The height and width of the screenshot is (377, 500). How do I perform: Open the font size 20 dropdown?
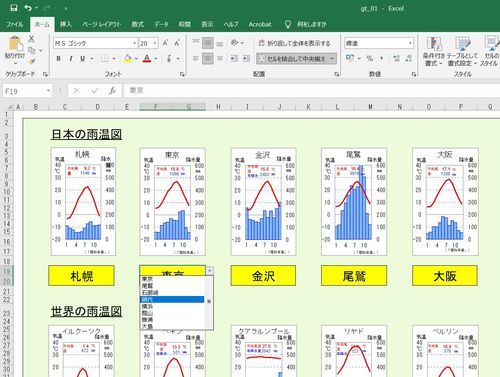tap(155, 43)
